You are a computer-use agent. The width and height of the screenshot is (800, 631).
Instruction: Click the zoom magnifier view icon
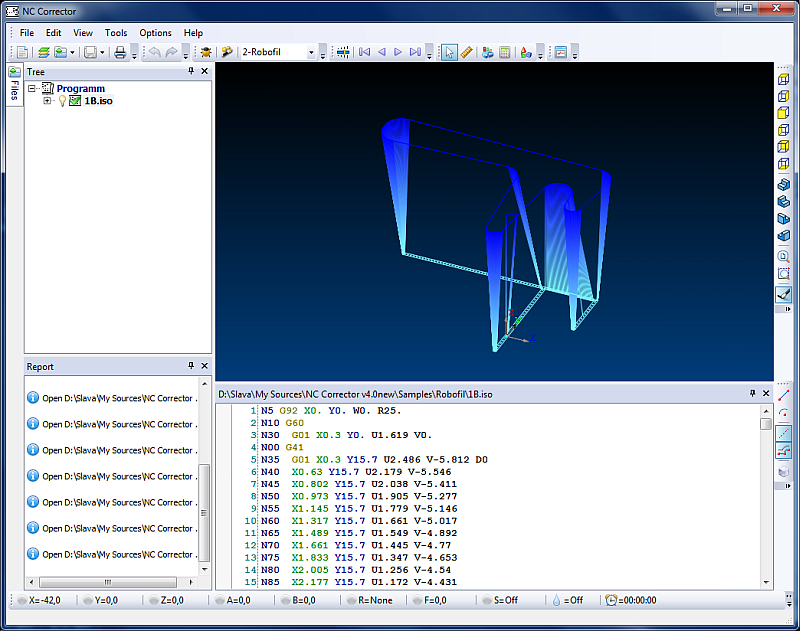[x=784, y=255]
